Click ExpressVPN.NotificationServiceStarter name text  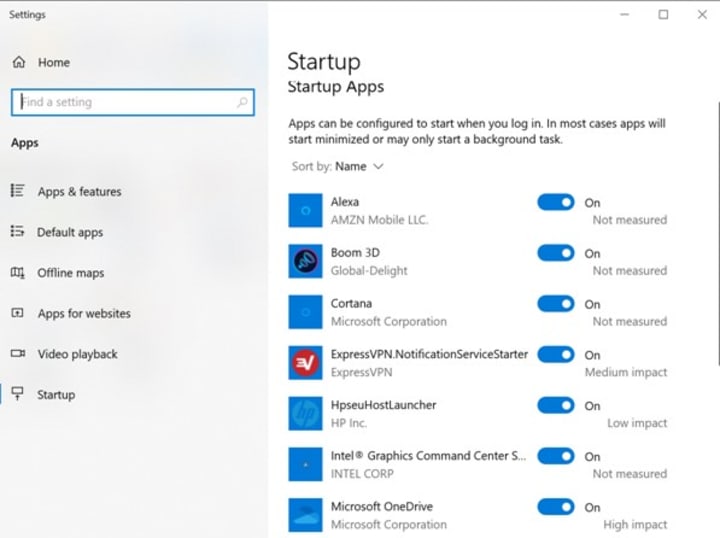(429, 354)
